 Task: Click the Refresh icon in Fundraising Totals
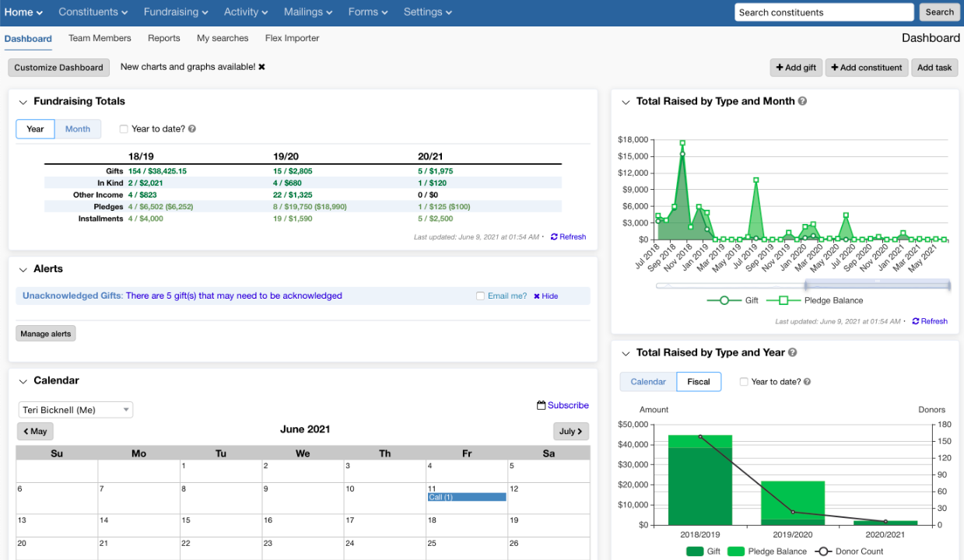[x=554, y=237]
